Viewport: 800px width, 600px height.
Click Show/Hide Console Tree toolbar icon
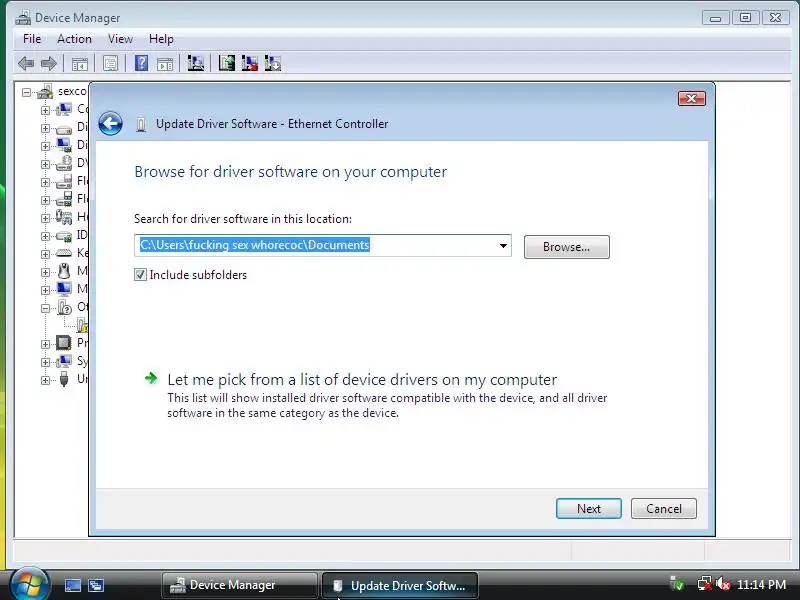[80, 64]
